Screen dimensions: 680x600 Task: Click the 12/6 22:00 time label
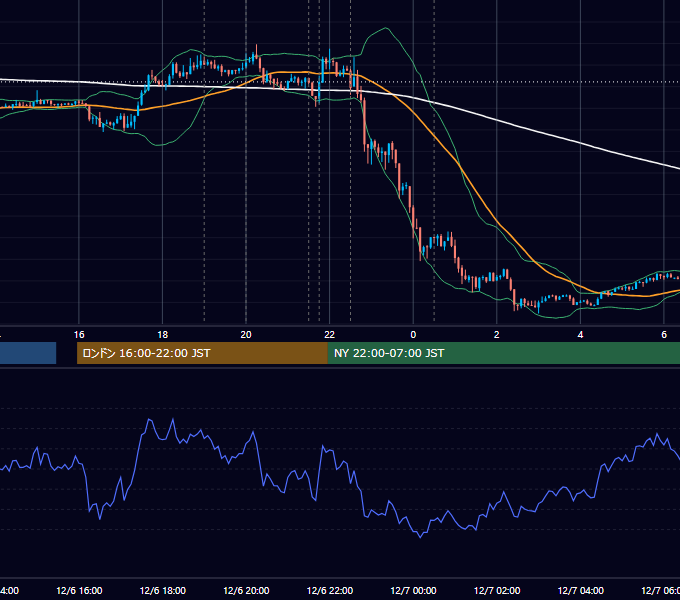click(330, 590)
